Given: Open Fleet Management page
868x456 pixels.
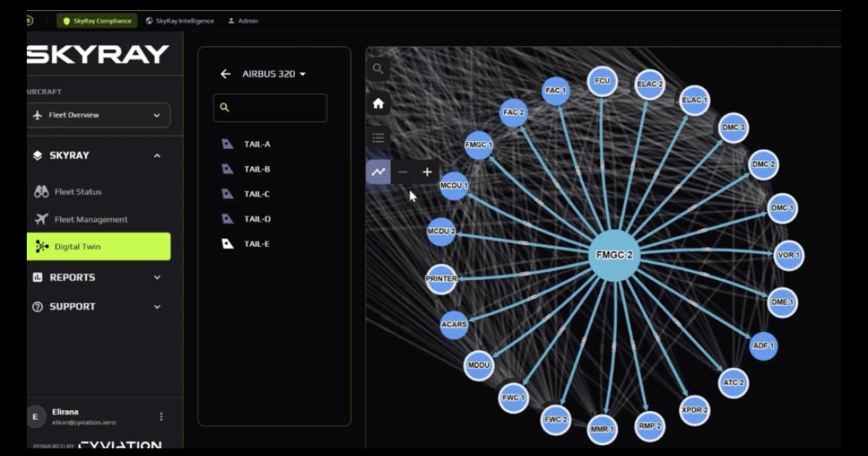Looking at the screenshot, I should [91, 219].
